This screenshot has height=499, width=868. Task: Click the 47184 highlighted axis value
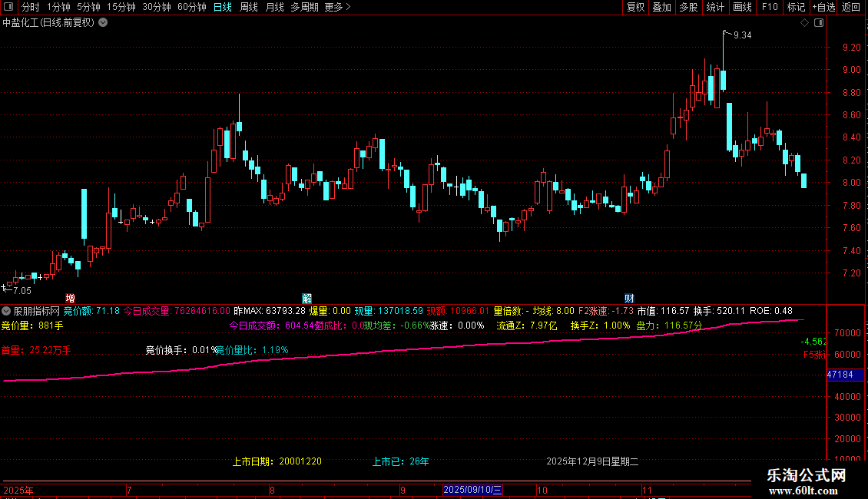point(845,375)
